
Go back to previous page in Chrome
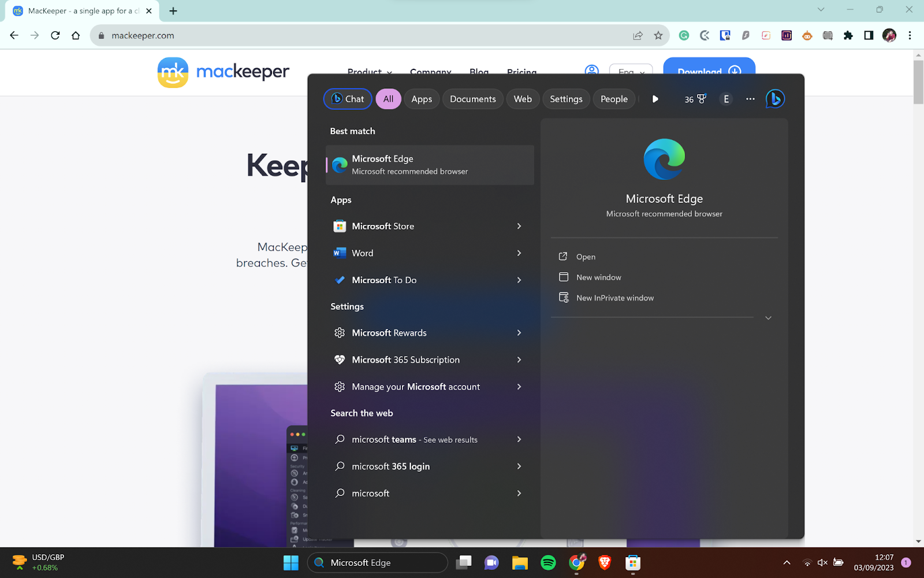tap(14, 35)
